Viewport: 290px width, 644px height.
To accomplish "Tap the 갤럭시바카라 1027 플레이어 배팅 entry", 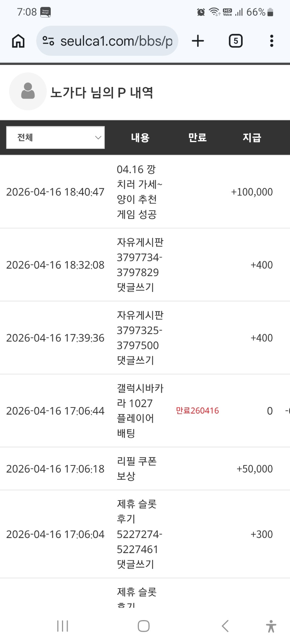I will click(140, 410).
